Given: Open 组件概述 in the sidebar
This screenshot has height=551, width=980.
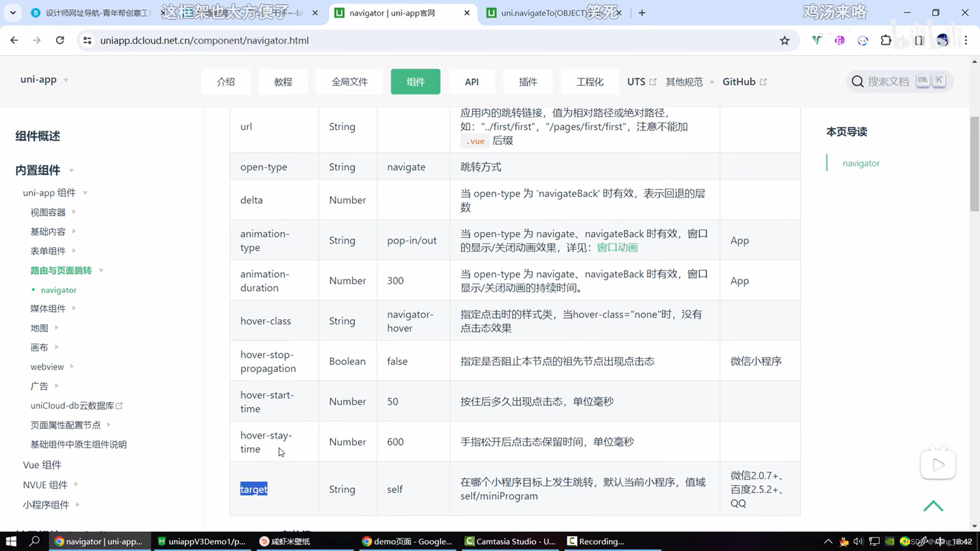Looking at the screenshot, I should [38, 136].
